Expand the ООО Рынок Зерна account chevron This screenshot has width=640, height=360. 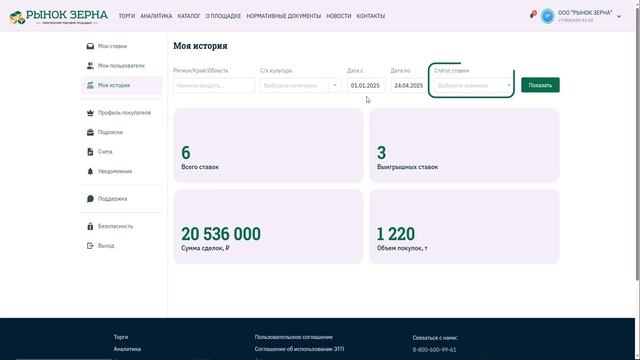[619, 17]
